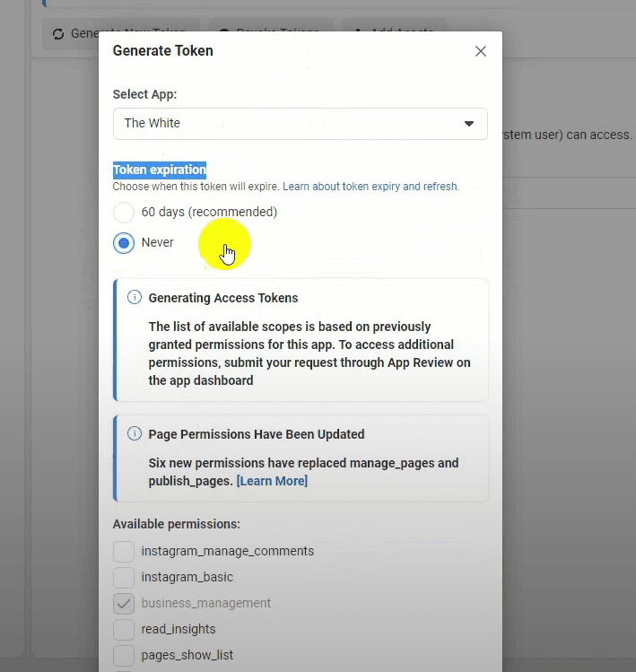Open Learn about token expiry and refresh link

coord(370,187)
